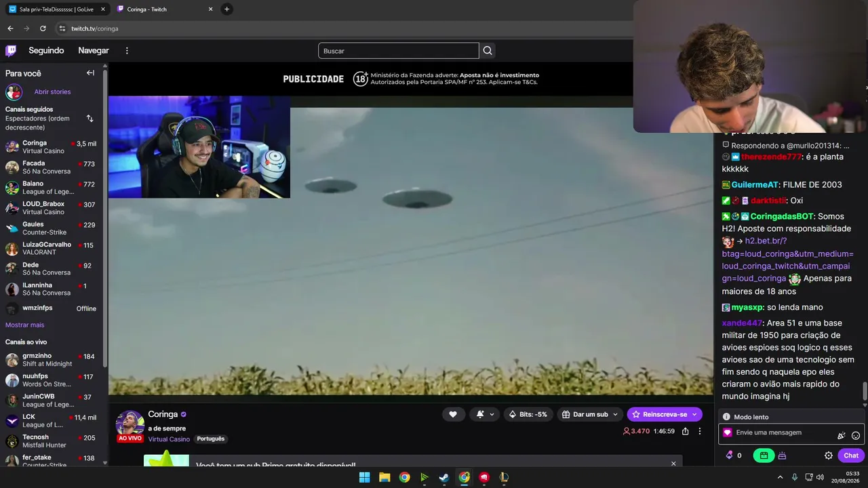Open the stories avatar in sidebar
The height and width of the screenshot is (488, 868).
(14, 92)
